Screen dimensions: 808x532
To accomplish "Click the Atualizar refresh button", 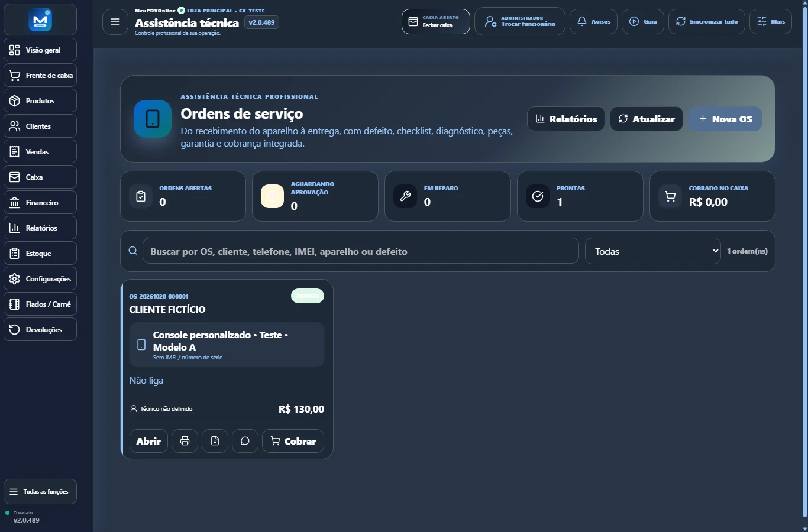I will 647,119.
